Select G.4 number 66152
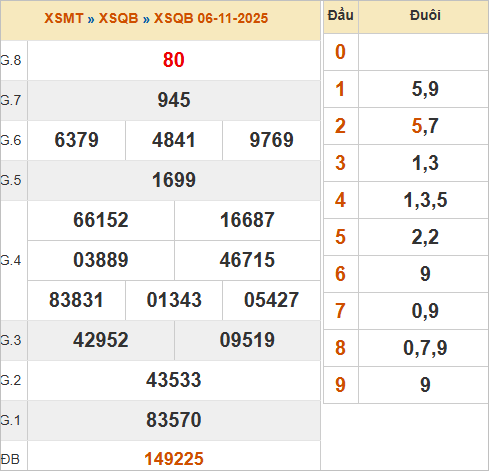The image size is (489, 471). (x=101, y=220)
